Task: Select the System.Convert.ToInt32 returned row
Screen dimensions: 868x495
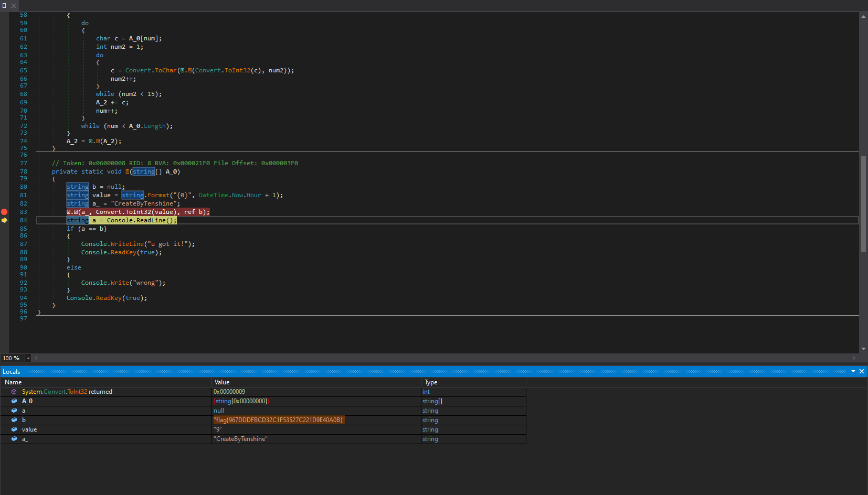Action: pyautogui.click(x=263, y=392)
